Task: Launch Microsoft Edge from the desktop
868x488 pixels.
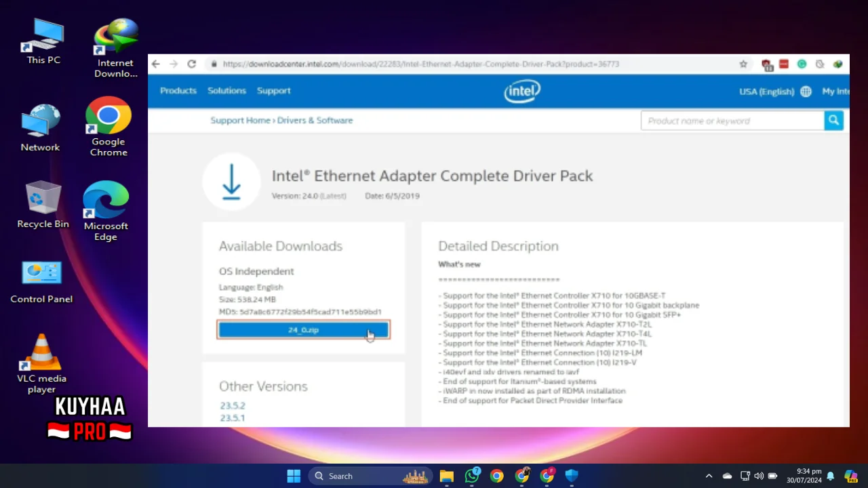Action: point(106,211)
